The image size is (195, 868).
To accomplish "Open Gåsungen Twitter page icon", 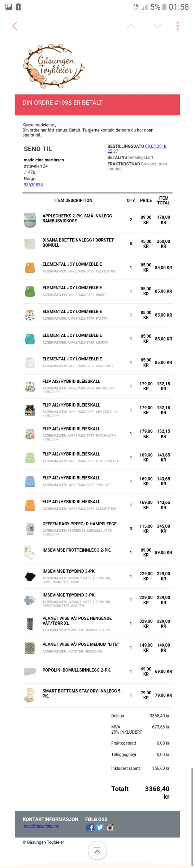I will point(100,828).
